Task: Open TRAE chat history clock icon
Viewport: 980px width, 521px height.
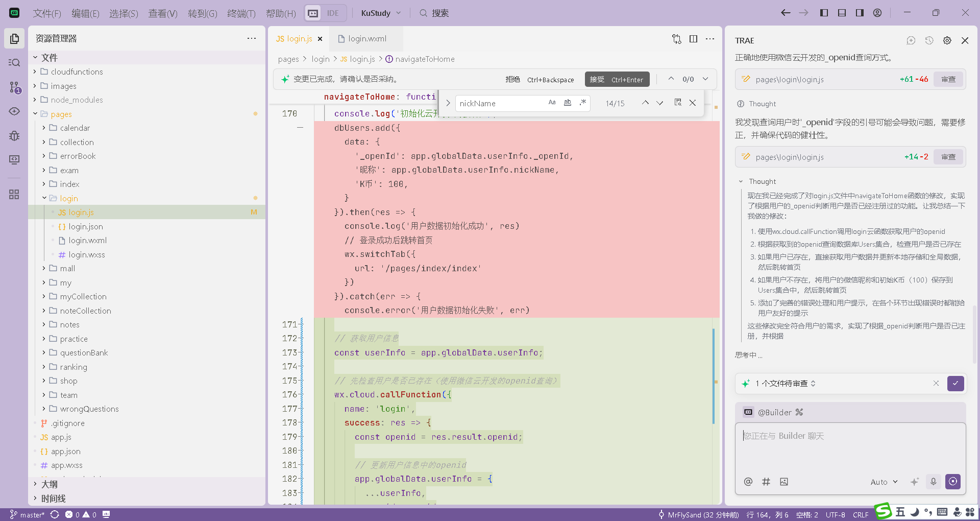Action: tap(929, 40)
